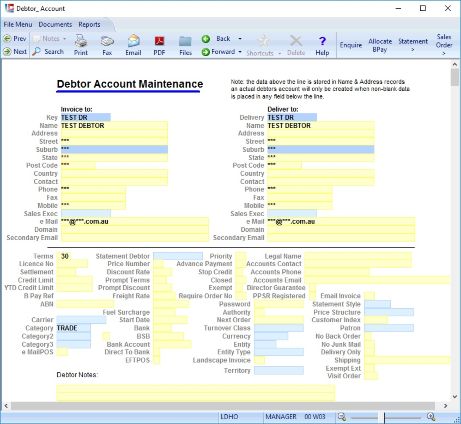This screenshot has height=424, width=461.
Task: Adjust the zoom slider in status bar
Action: click(384, 417)
